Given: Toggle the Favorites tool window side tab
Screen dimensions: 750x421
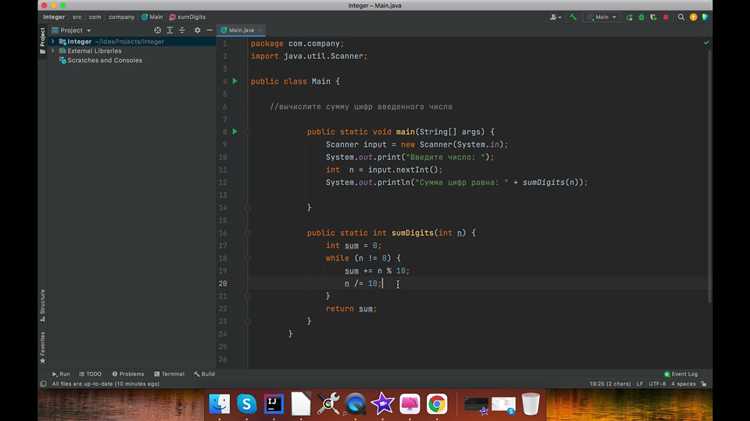Looking at the screenshot, I should [x=42, y=347].
